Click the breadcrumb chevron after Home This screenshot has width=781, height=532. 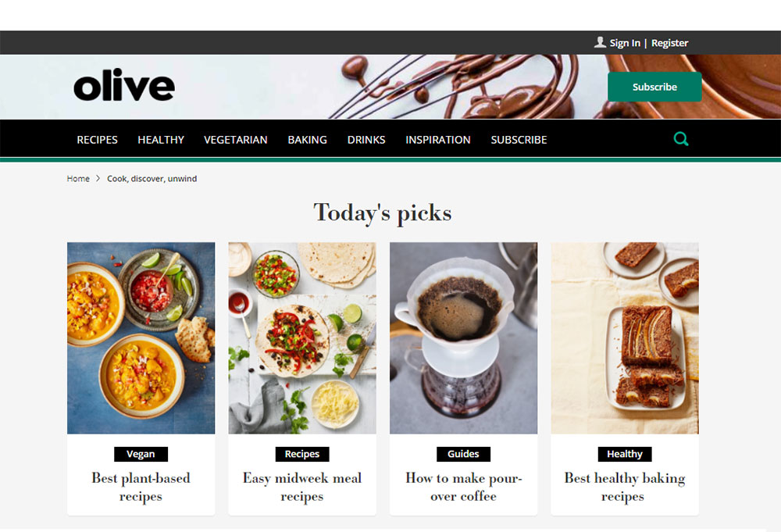98,178
